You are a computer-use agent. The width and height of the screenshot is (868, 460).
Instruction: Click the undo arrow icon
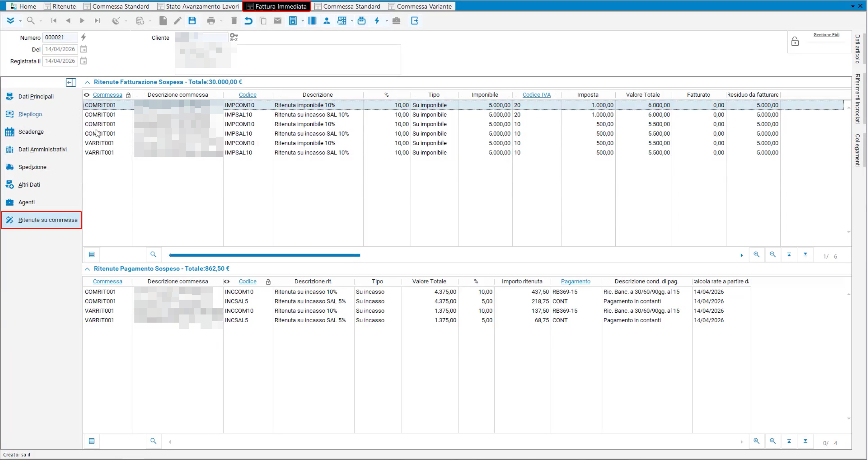coord(248,21)
